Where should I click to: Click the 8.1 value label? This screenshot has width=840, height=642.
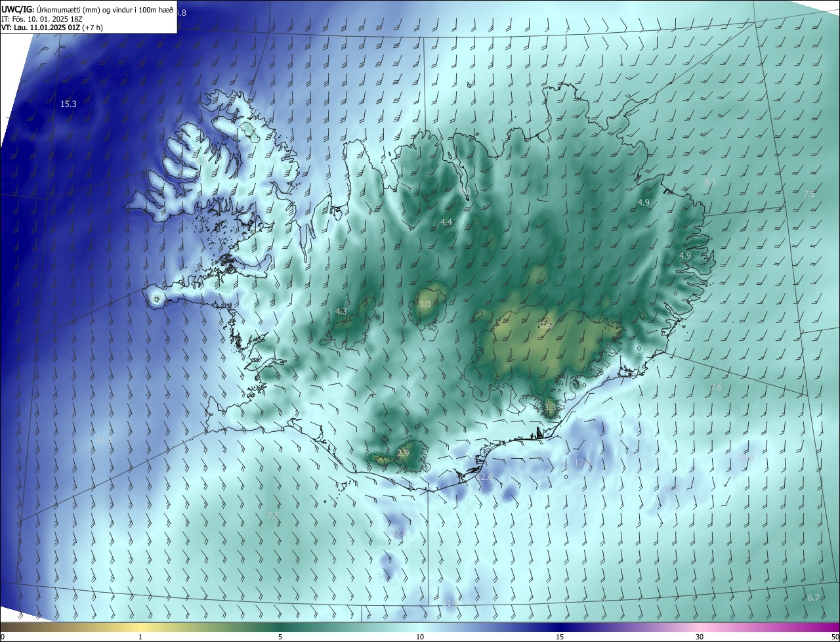tap(710, 181)
